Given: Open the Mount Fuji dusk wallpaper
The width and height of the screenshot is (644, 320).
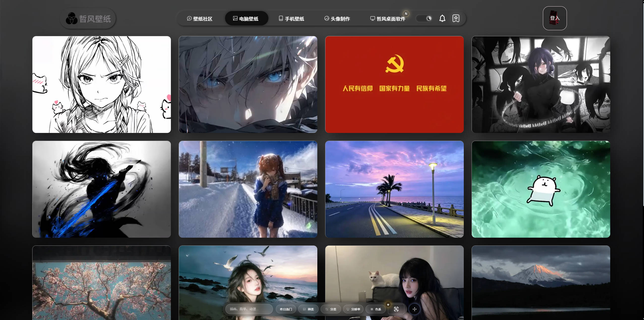Looking at the screenshot, I should 541,283.
